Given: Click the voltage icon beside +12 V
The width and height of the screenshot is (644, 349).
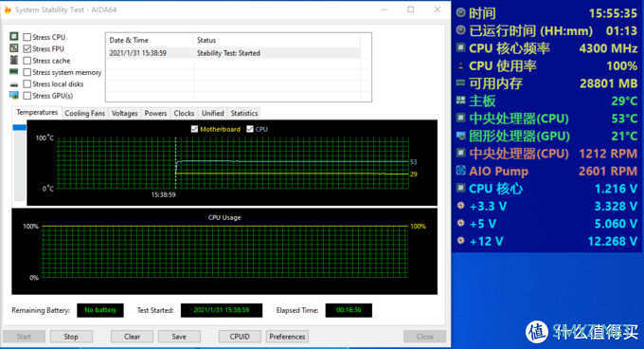Looking at the screenshot, I should pos(461,241).
